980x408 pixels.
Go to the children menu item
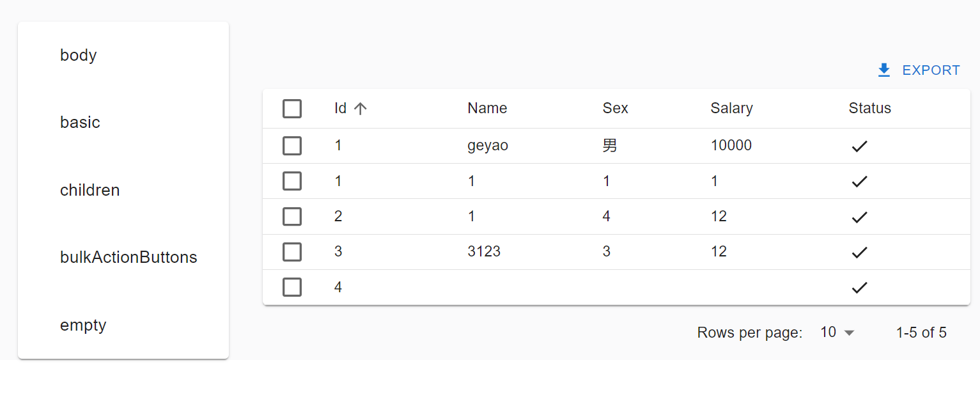pos(90,191)
